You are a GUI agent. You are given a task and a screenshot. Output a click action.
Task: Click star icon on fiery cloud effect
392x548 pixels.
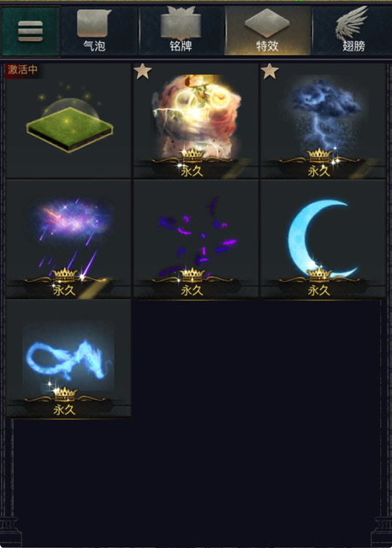click(143, 71)
